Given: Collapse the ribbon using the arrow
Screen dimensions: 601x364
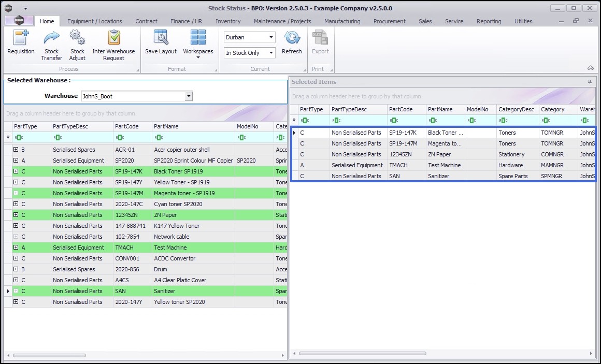Looking at the screenshot, I should tap(590, 68).
